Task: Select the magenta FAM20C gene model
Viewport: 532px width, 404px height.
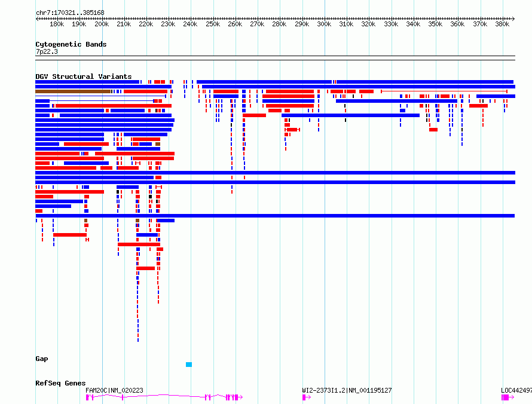Action: (x=164, y=397)
